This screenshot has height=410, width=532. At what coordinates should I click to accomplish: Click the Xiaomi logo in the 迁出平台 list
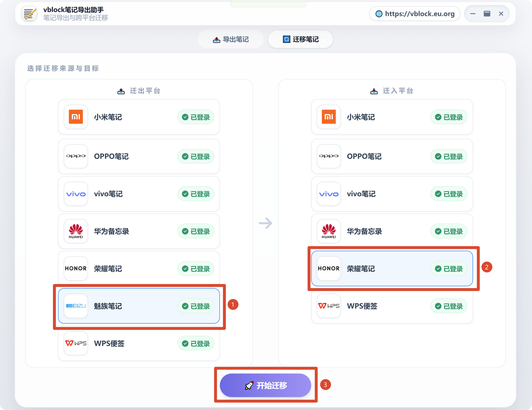(76, 117)
